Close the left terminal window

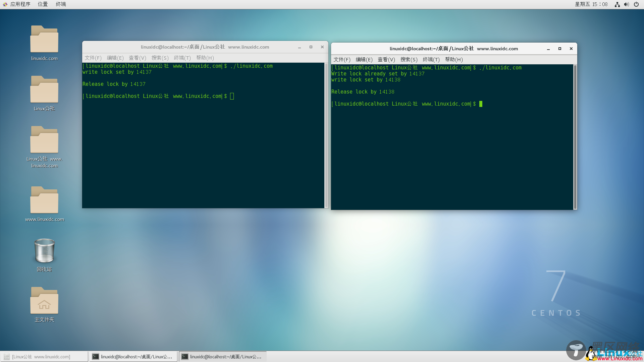pyautogui.click(x=322, y=47)
